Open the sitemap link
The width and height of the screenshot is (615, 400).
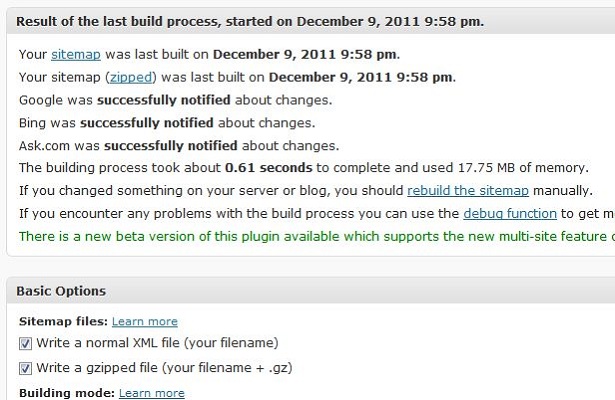pyautogui.click(x=76, y=55)
